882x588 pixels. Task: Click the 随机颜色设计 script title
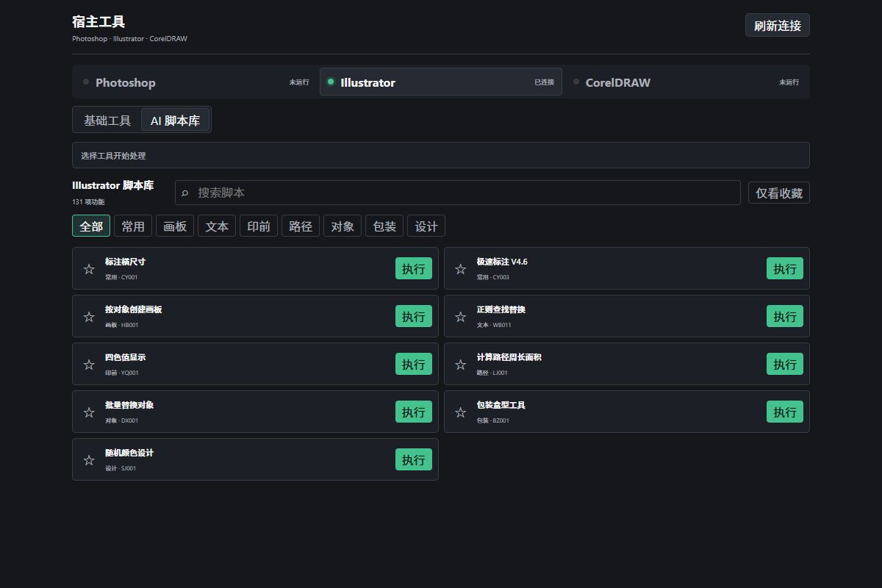tap(129, 453)
